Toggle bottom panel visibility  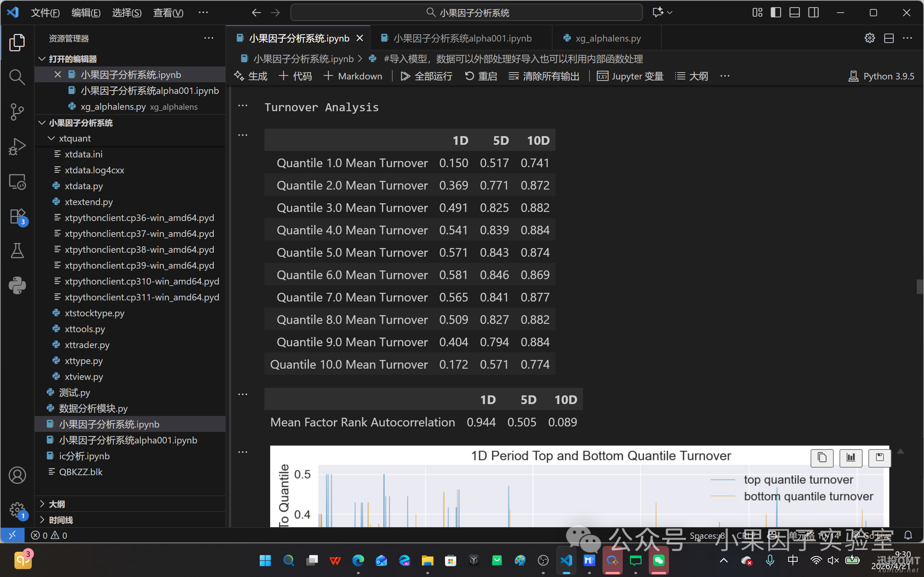(795, 13)
